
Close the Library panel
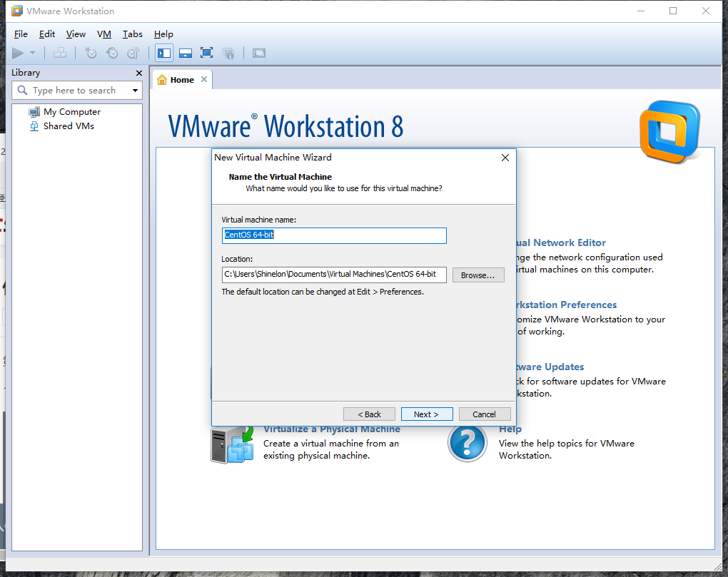(139, 73)
